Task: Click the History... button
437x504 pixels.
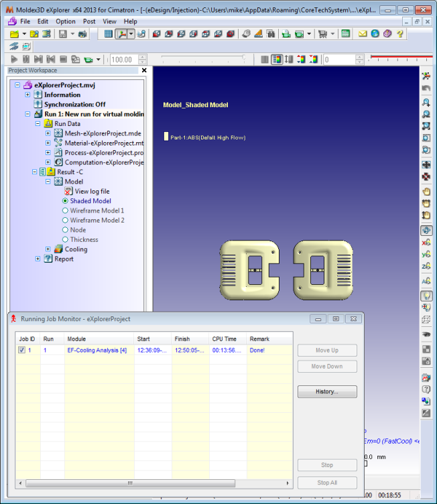Action: click(327, 391)
